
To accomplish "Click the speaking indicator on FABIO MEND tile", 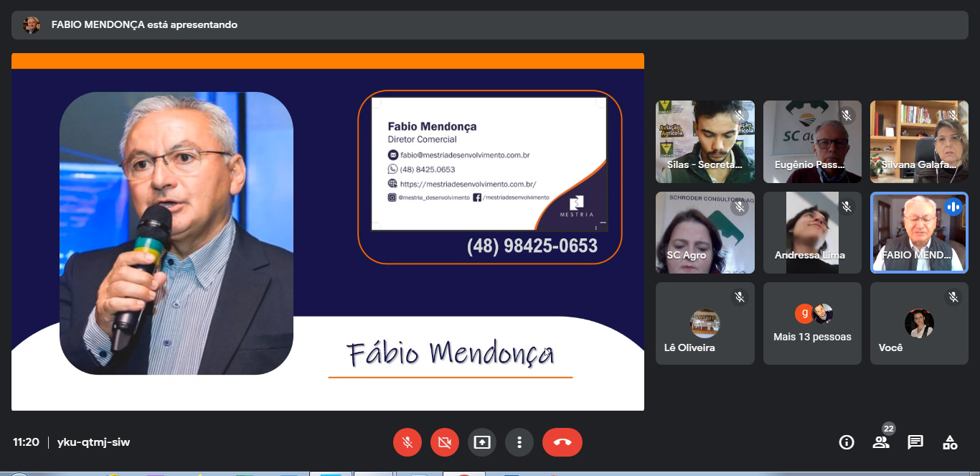I will pyautogui.click(x=953, y=207).
